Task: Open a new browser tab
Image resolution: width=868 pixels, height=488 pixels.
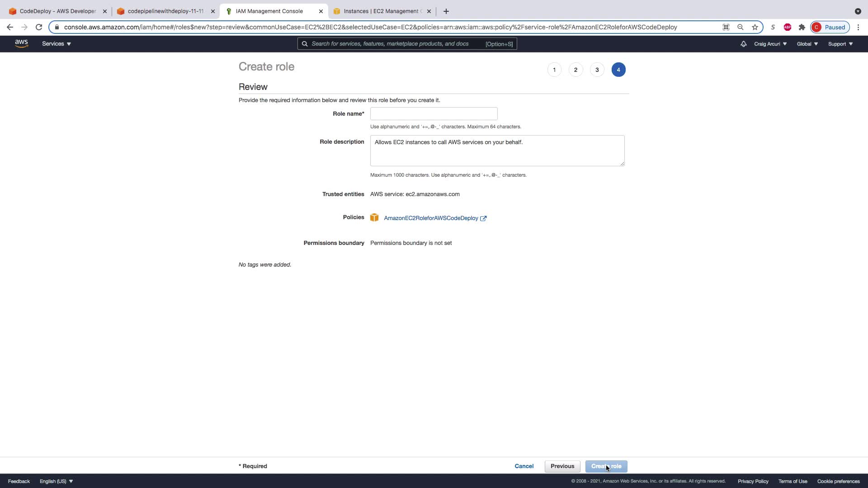Action: (x=446, y=11)
